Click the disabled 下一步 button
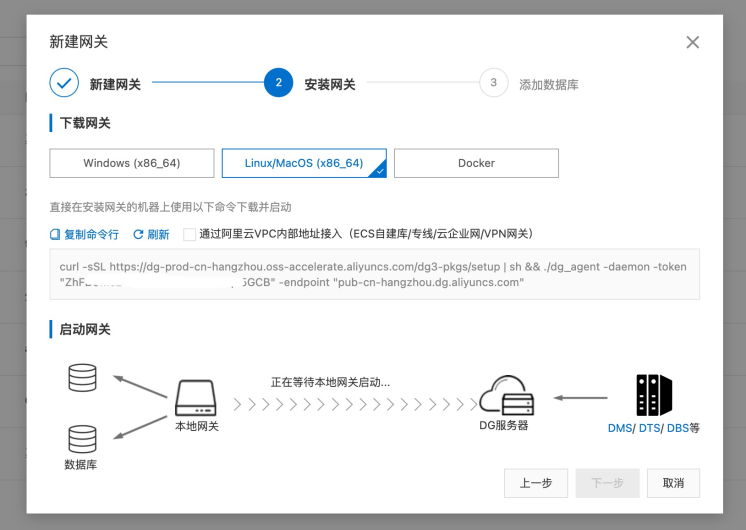 pyautogui.click(x=608, y=483)
